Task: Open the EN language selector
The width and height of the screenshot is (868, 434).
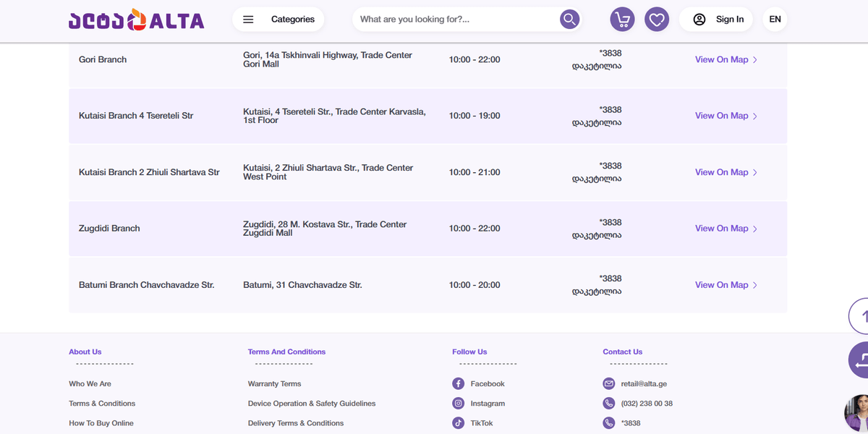Action: click(x=775, y=20)
